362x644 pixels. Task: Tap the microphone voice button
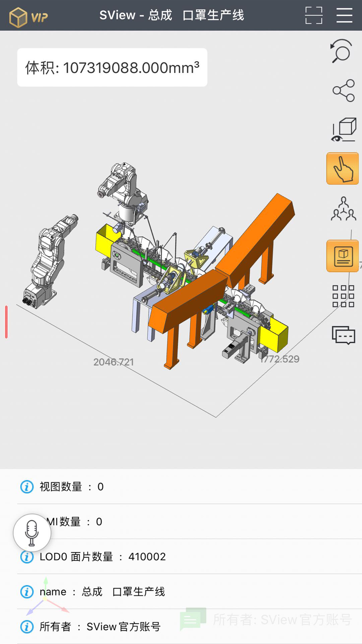click(32, 533)
